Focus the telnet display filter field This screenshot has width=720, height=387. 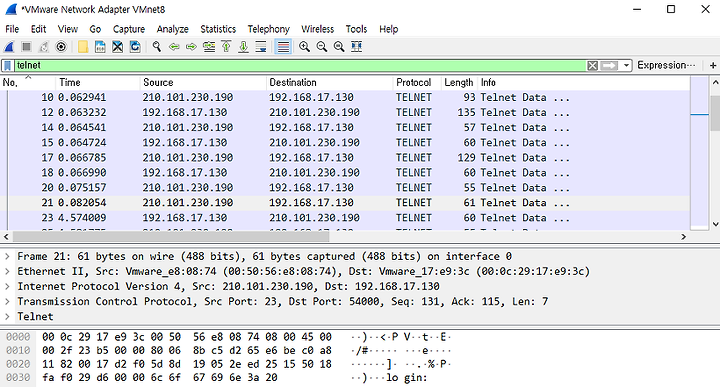301,66
